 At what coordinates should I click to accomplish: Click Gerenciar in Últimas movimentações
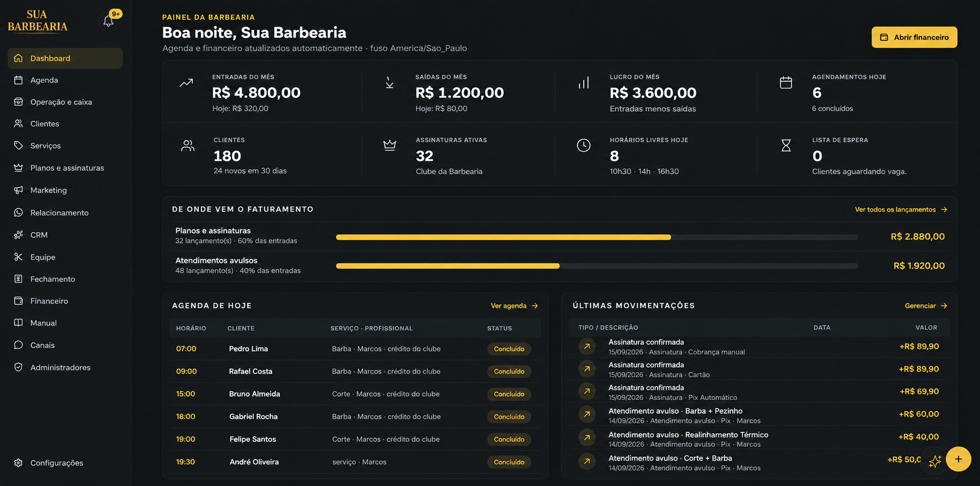(926, 306)
